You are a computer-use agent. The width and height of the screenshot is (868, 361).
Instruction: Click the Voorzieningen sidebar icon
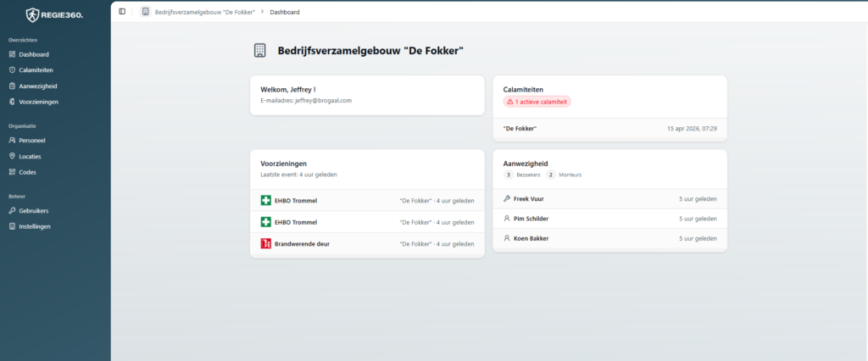pyautogui.click(x=12, y=102)
